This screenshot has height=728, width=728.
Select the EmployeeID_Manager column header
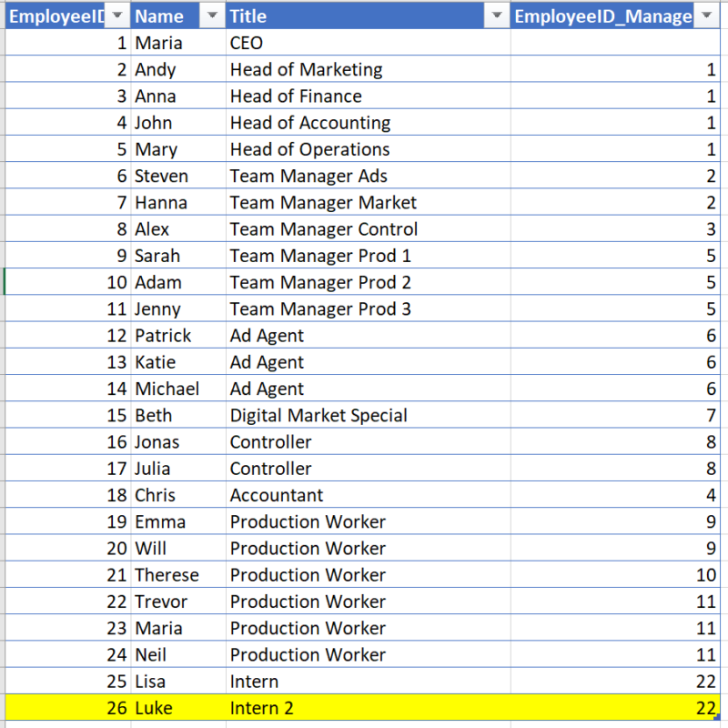[601, 15]
